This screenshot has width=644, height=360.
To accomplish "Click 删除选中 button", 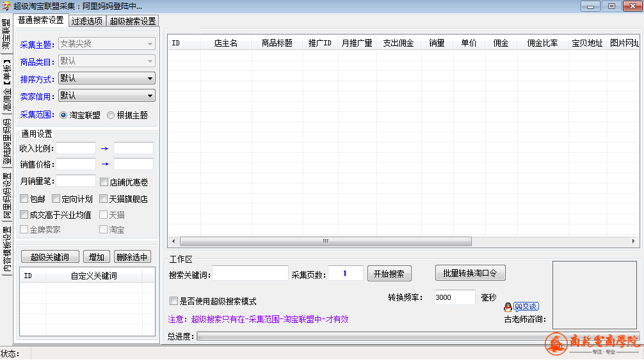I will coord(133,257).
